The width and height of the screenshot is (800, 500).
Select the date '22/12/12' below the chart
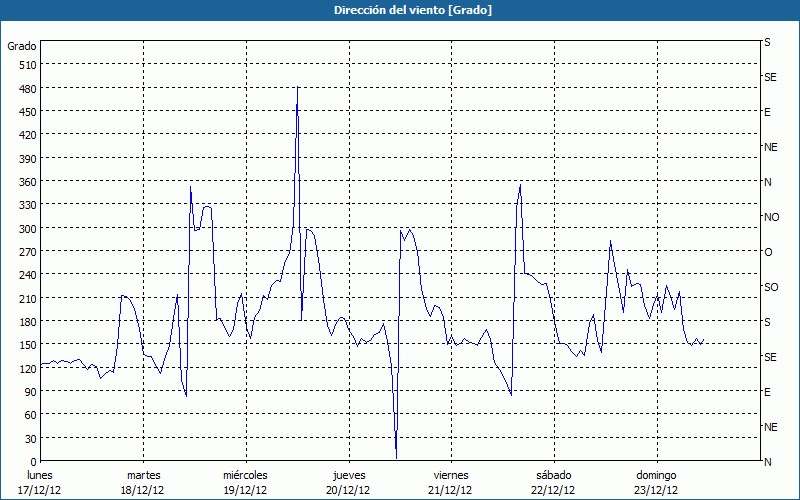pyautogui.click(x=553, y=490)
